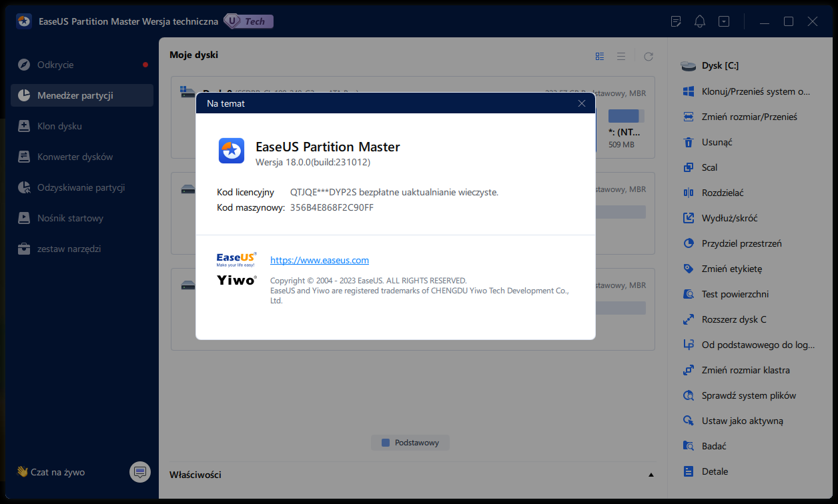Open Odzyskiwanie partycji
The width and height of the screenshot is (838, 504).
[x=82, y=187]
